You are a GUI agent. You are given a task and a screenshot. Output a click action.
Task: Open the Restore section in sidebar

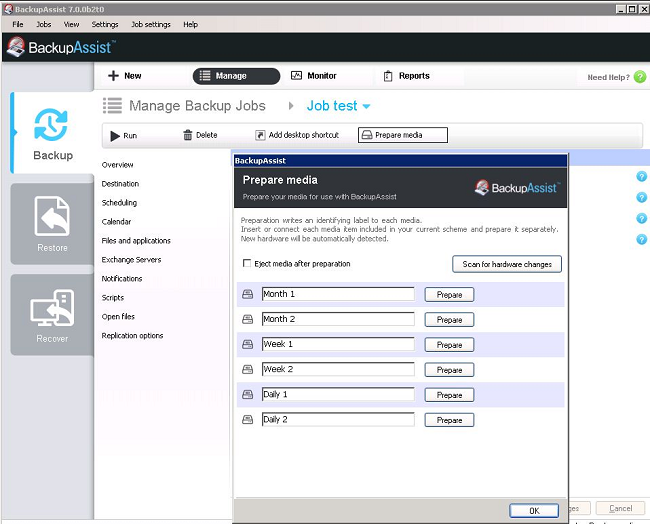pyautogui.click(x=53, y=224)
